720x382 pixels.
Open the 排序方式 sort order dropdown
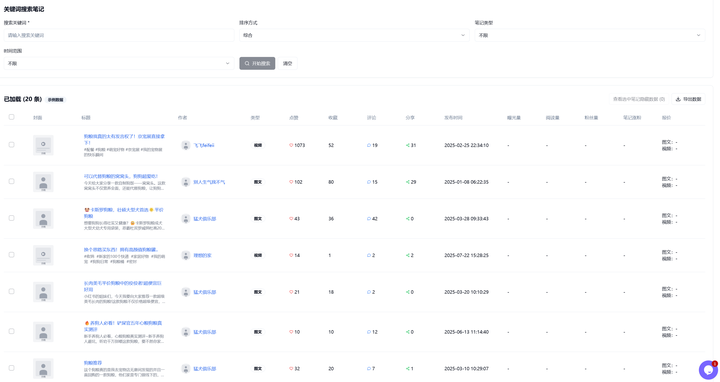tap(354, 35)
